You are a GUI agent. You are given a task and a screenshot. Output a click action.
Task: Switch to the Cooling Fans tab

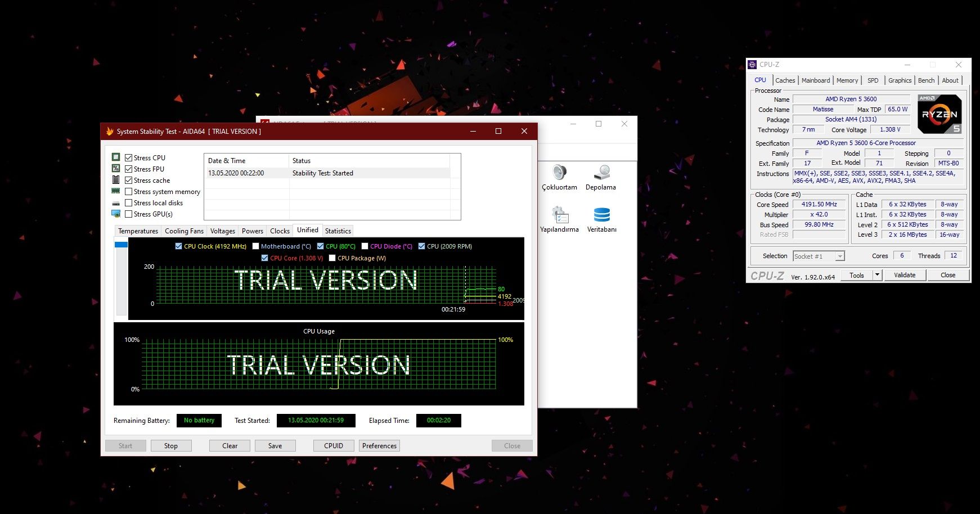pyautogui.click(x=184, y=231)
